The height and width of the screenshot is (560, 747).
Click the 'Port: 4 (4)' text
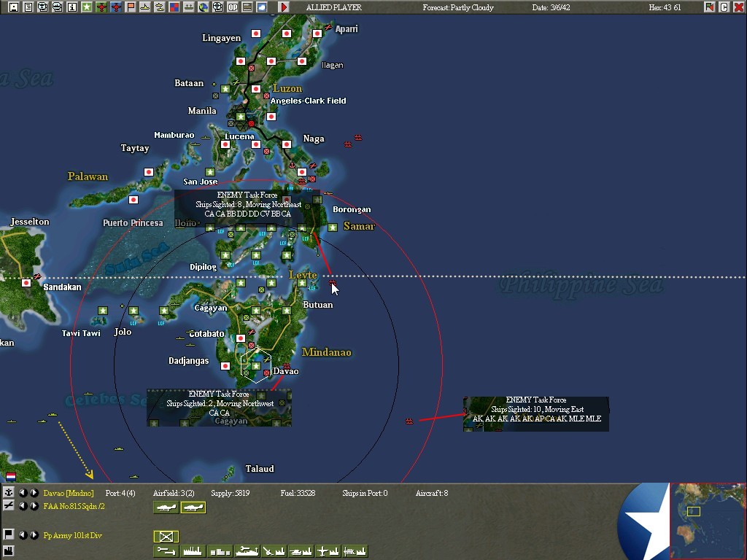pyautogui.click(x=120, y=494)
